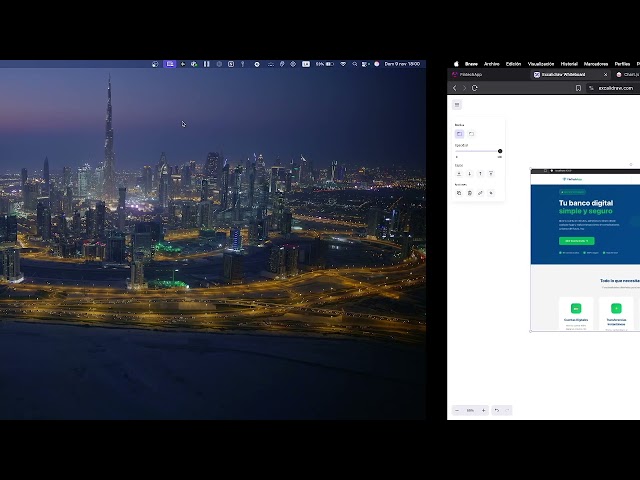Reset zoom via the percentage label
Screen dimensions: 640x480
(470, 410)
